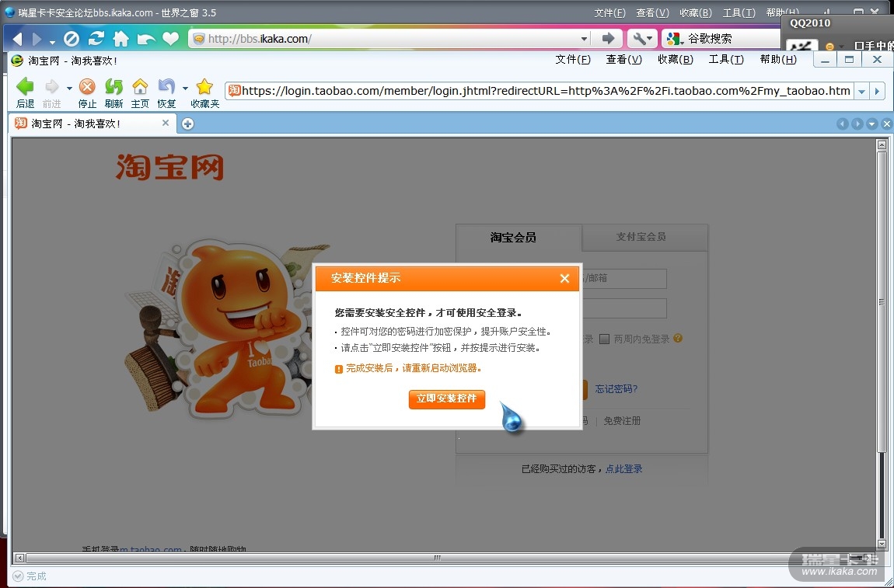Expand back/forward history dropdown arrow
894x588 pixels.
(69, 89)
